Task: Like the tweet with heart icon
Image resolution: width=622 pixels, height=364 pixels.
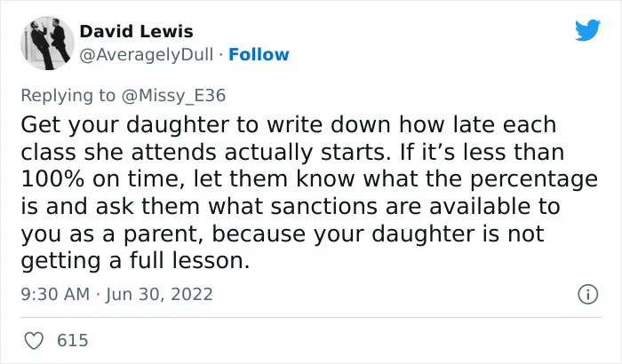Action: (x=34, y=341)
